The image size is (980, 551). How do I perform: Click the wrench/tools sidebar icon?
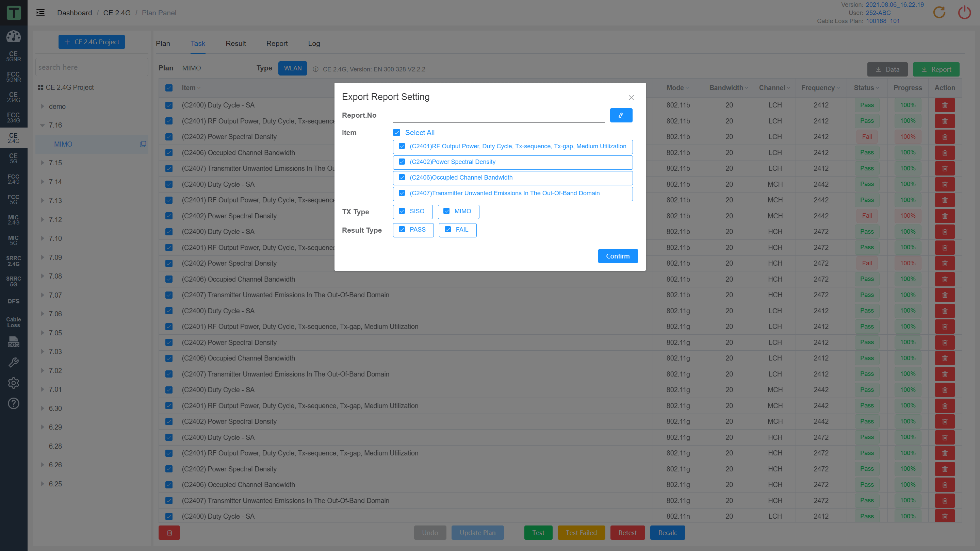[14, 362]
